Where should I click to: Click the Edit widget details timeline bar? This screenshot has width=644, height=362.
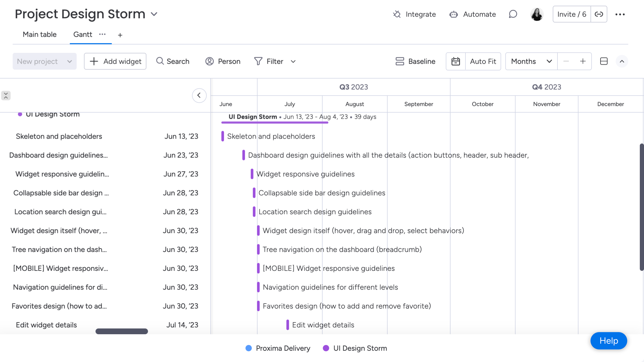(288, 325)
